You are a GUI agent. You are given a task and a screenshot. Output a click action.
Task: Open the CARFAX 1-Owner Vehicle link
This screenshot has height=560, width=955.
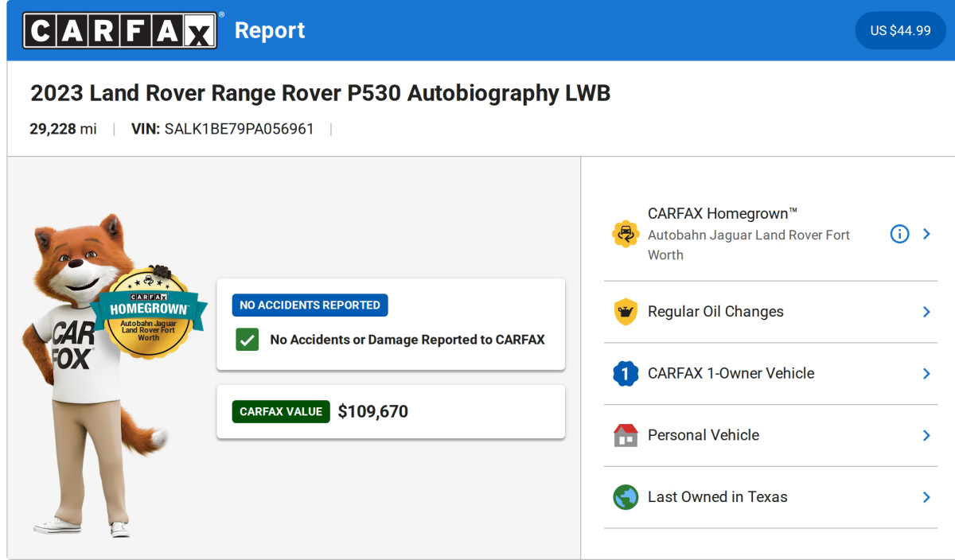click(x=731, y=373)
